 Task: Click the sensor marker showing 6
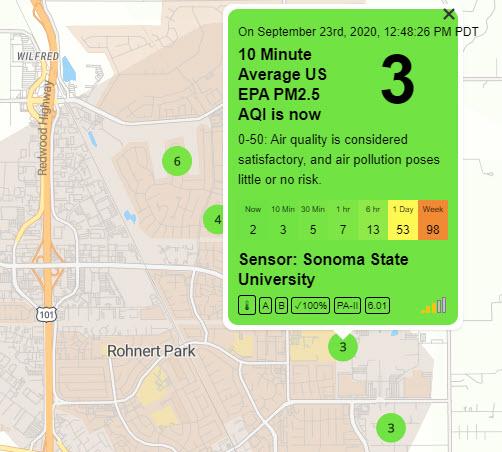point(177,161)
